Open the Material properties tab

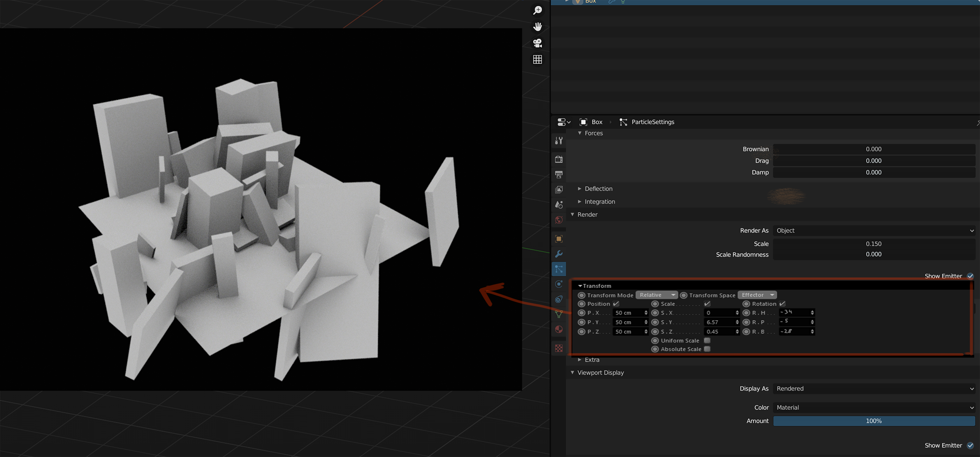[x=559, y=329]
